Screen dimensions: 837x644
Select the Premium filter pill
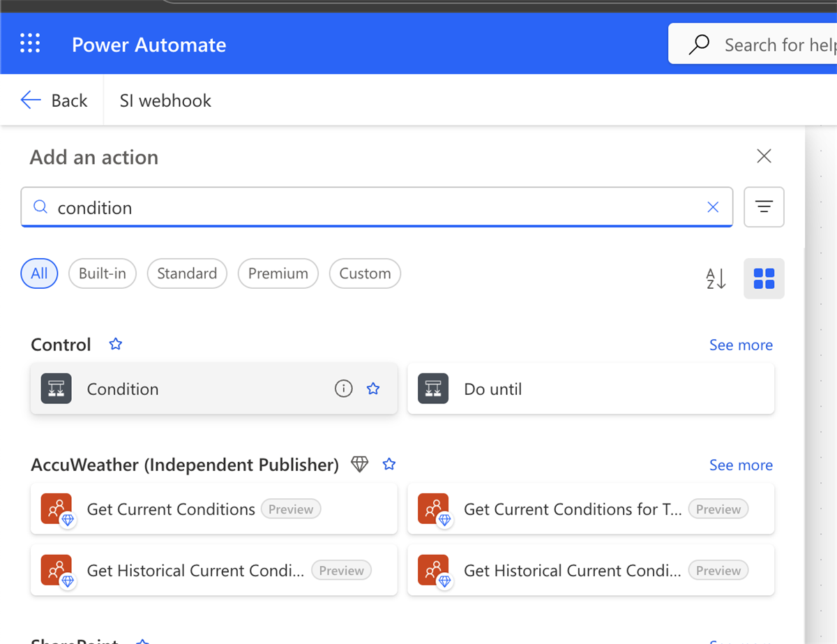click(278, 274)
